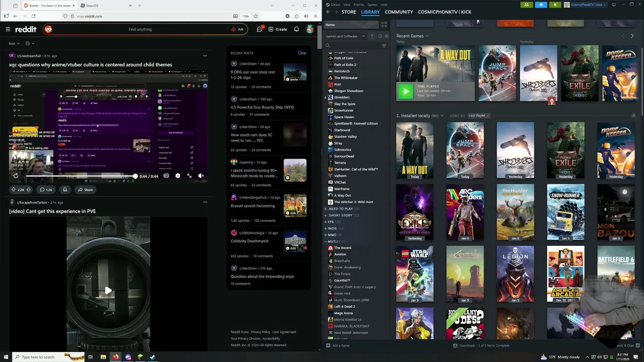Open the Steam menu in Steam

click(334, 5)
